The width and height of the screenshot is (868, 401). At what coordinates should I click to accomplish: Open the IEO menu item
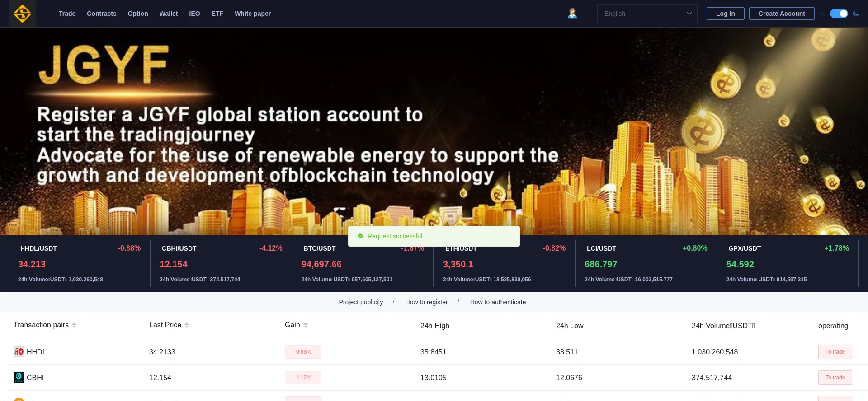(194, 14)
